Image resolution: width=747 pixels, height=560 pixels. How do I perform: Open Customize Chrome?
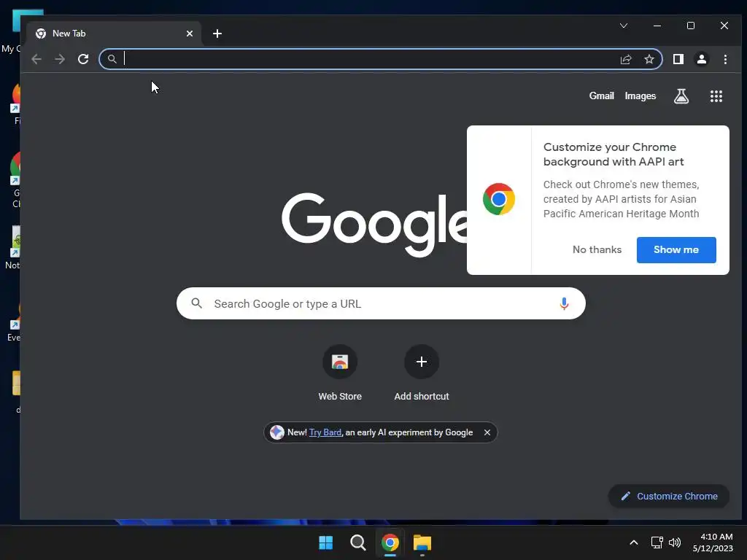pos(669,496)
